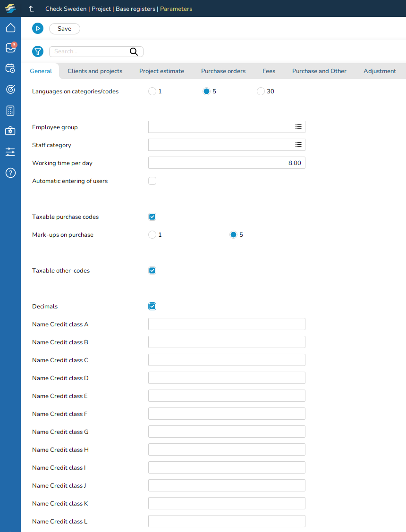Open the Employee group list picker

[x=298, y=127]
